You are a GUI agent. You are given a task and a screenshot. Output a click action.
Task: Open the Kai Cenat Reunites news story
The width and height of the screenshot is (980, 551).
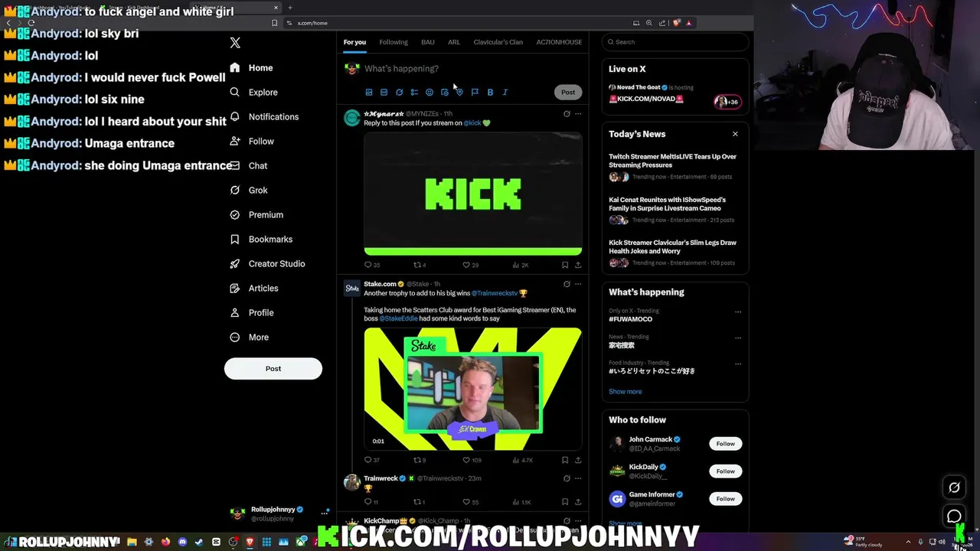click(675, 209)
